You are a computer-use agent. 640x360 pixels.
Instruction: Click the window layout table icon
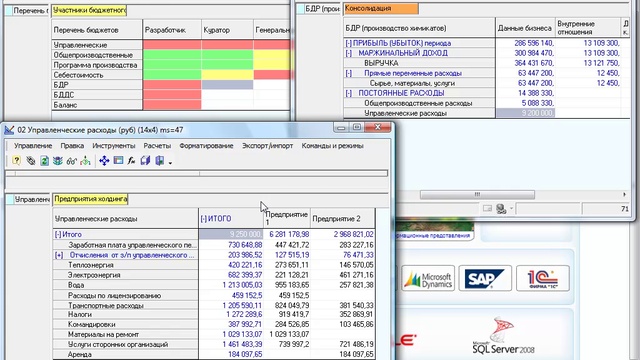click(x=118, y=161)
